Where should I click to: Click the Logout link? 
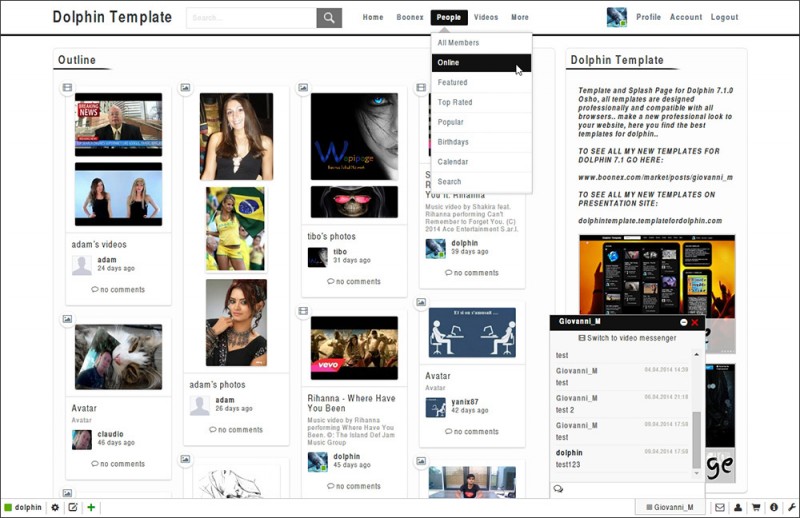[x=724, y=17]
